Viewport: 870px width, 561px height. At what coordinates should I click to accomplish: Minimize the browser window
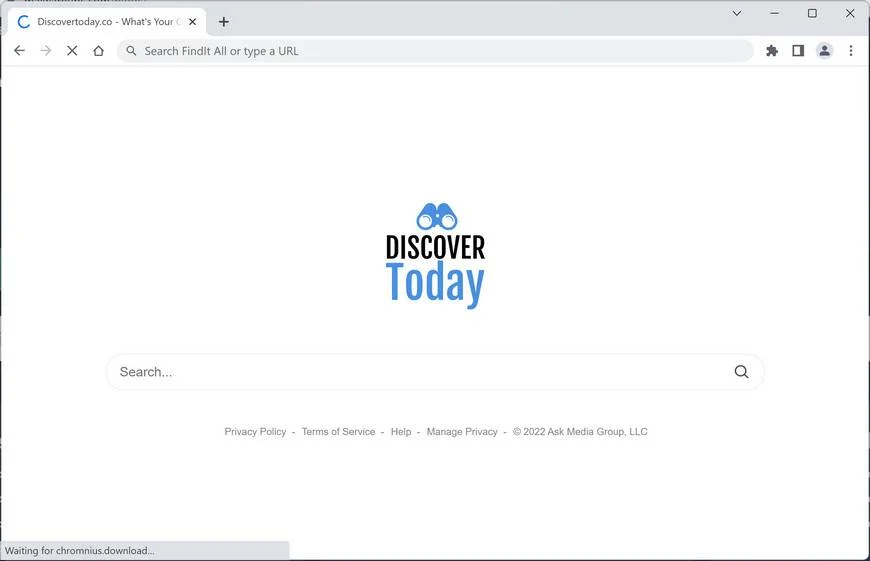pyautogui.click(x=775, y=13)
